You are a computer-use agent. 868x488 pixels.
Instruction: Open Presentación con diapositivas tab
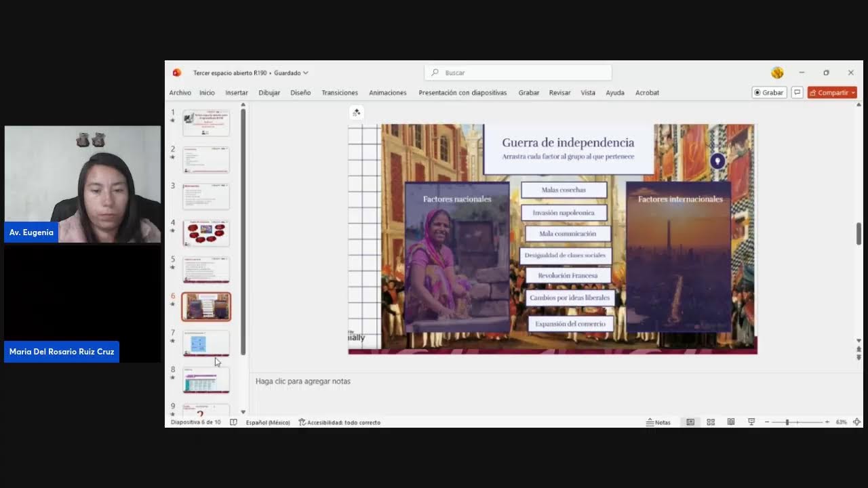462,92
